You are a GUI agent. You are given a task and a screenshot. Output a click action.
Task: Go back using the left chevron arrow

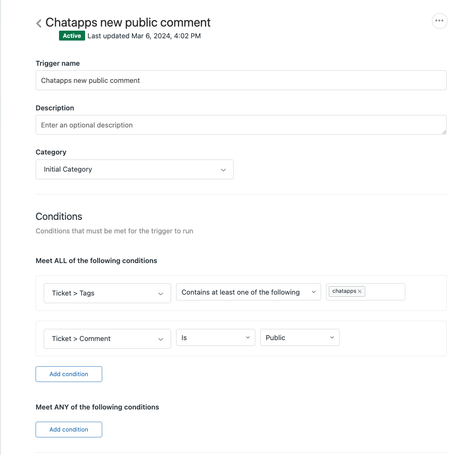(39, 23)
